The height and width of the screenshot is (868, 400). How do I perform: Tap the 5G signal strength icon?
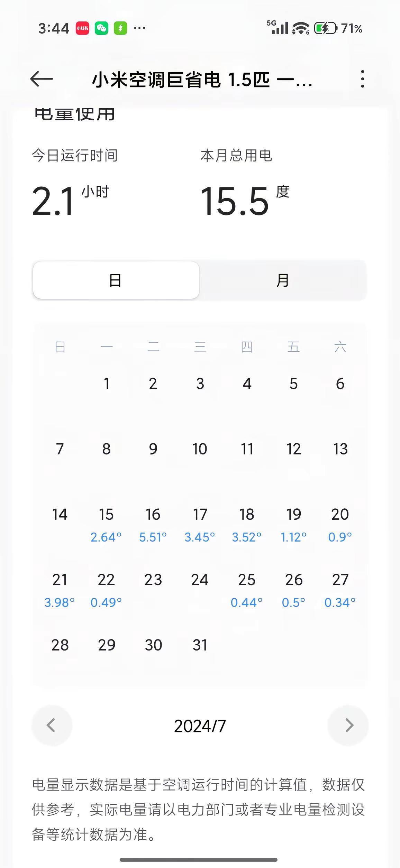278,27
